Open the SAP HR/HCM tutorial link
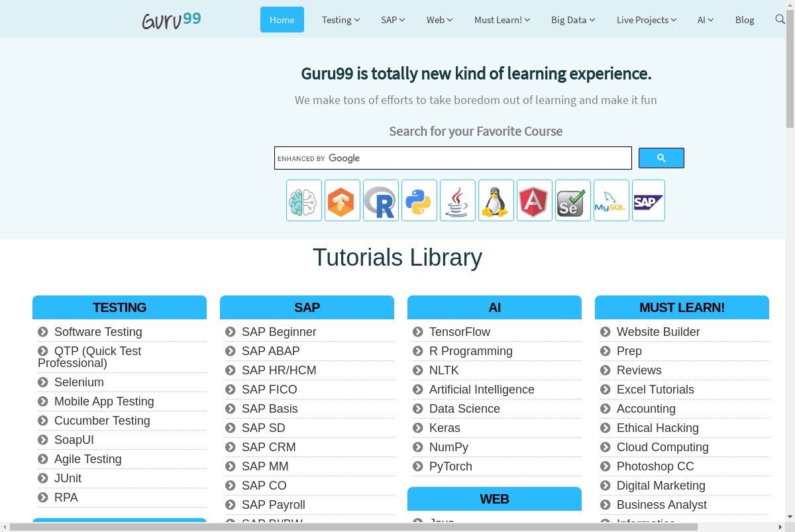This screenshot has width=795, height=532. [x=279, y=370]
